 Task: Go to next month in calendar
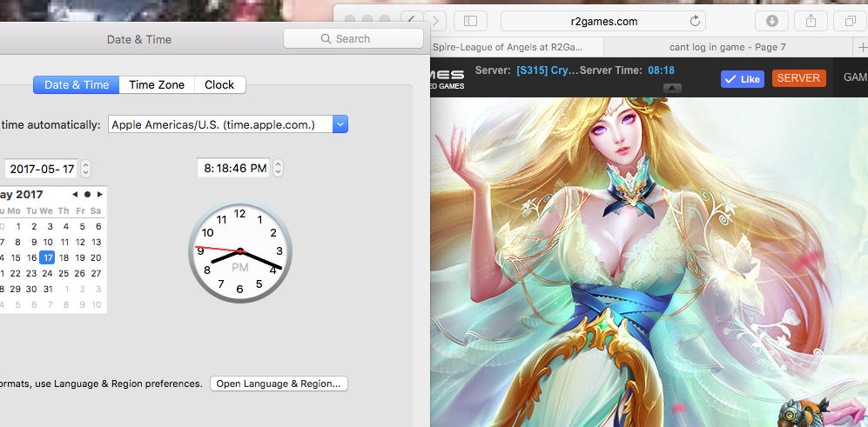tap(100, 194)
